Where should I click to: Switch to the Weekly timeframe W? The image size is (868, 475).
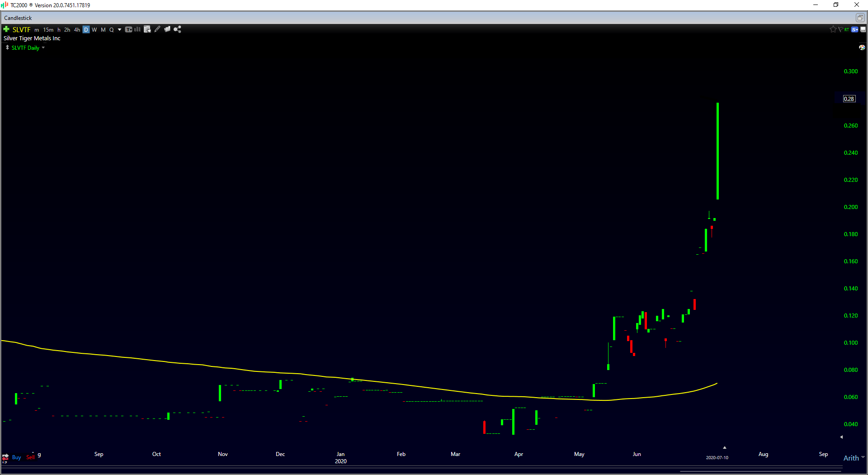[x=94, y=29]
